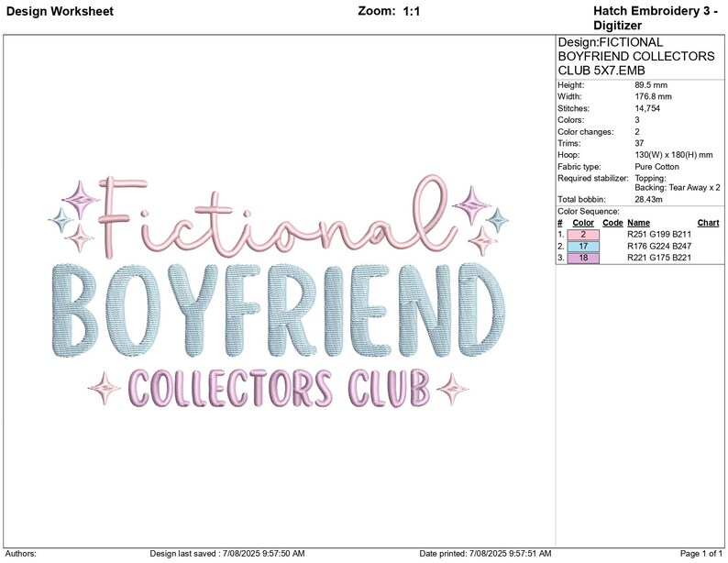Click the pink color swatch numbered 2
The image size is (728, 563).
point(583,235)
